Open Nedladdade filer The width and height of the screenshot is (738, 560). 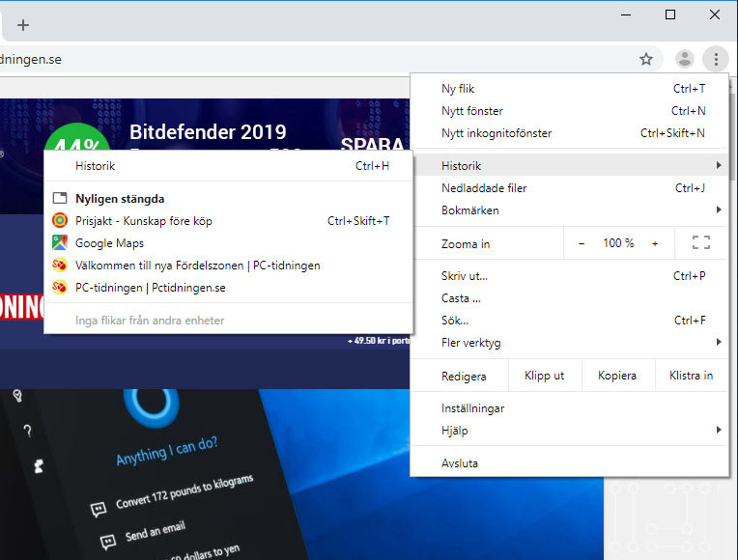[x=570, y=188]
